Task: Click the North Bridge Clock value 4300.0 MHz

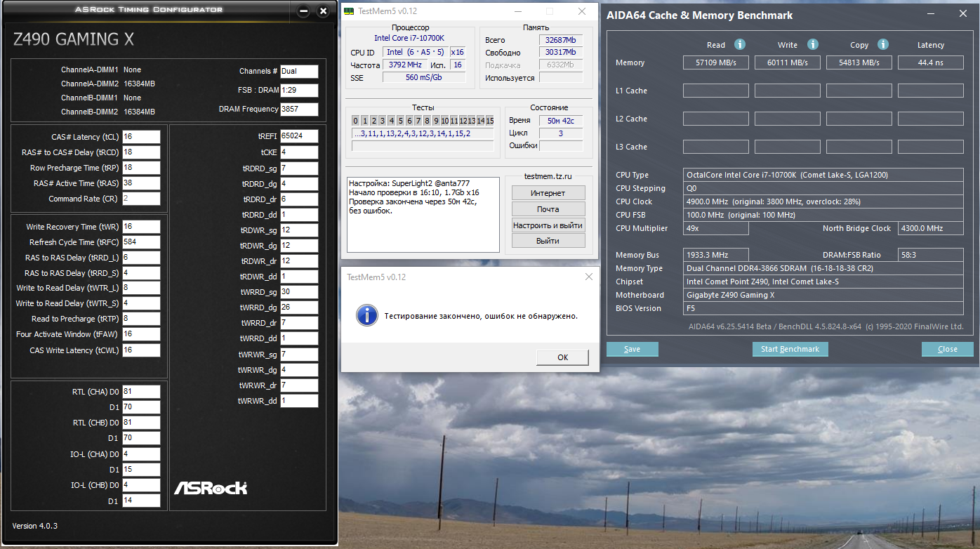Action: pyautogui.click(x=931, y=228)
